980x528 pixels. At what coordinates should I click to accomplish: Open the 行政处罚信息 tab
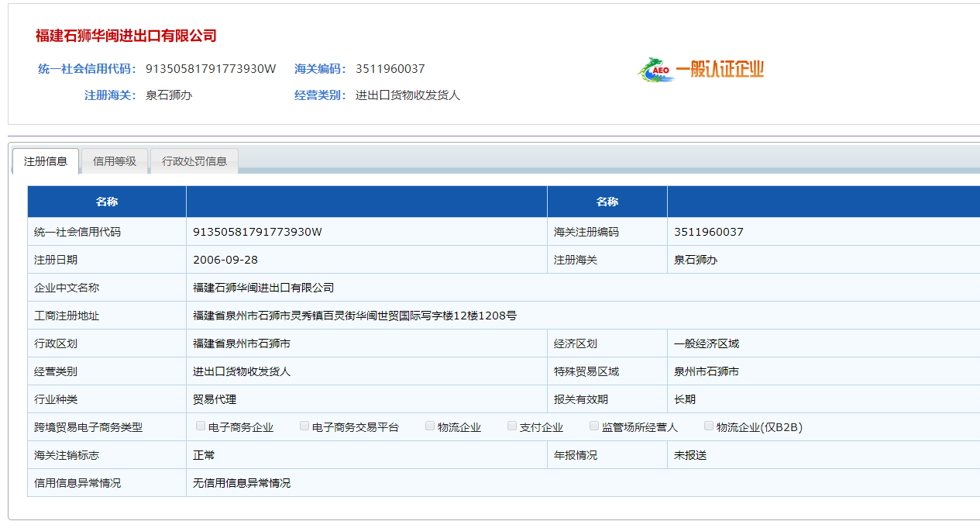(194, 161)
